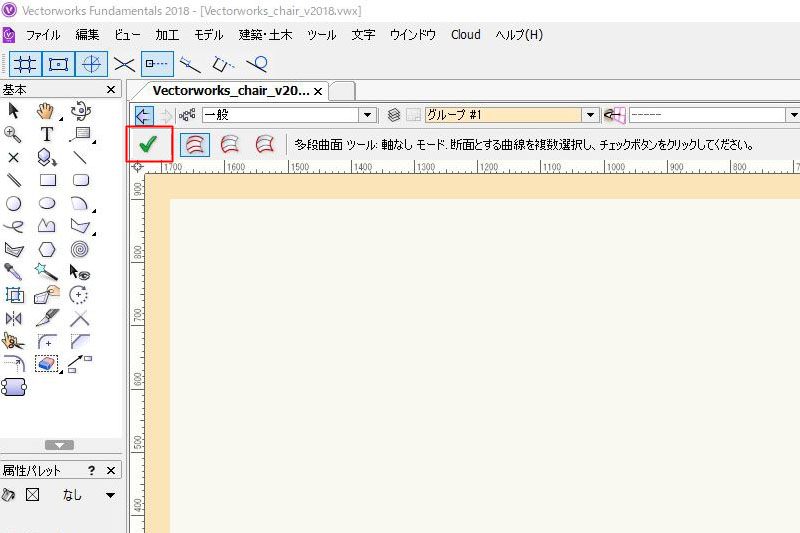This screenshot has height=533, width=800.
Task: Open the ビュー menu
Action: tap(127, 35)
